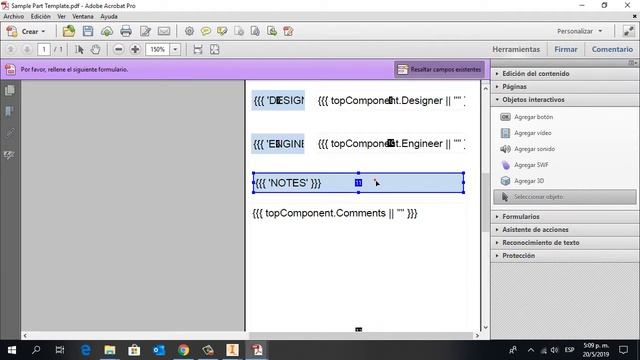The height and width of the screenshot is (360, 640).
Task: Open the Ventana menu
Action: [x=83, y=16]
